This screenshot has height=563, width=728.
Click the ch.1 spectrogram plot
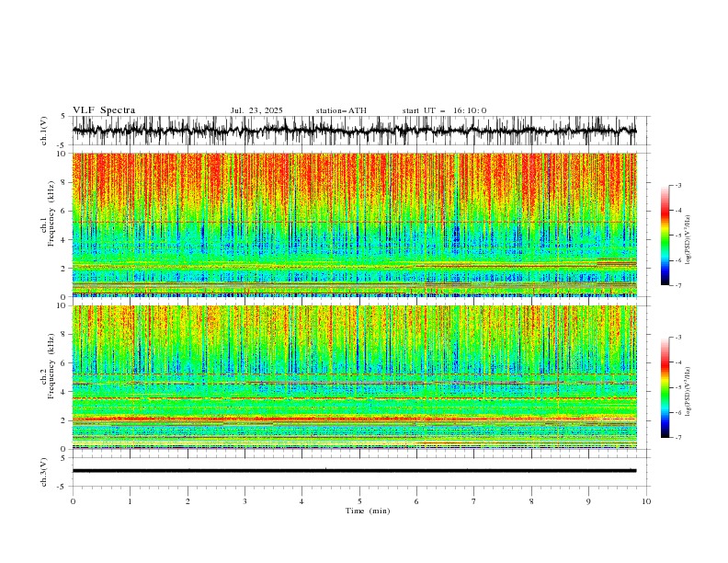[x=354, y=224]
